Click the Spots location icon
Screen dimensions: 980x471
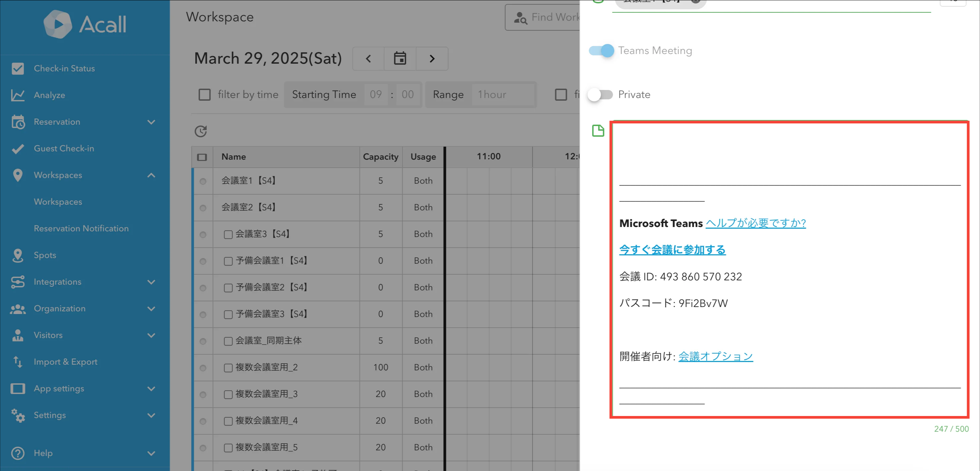17,255
